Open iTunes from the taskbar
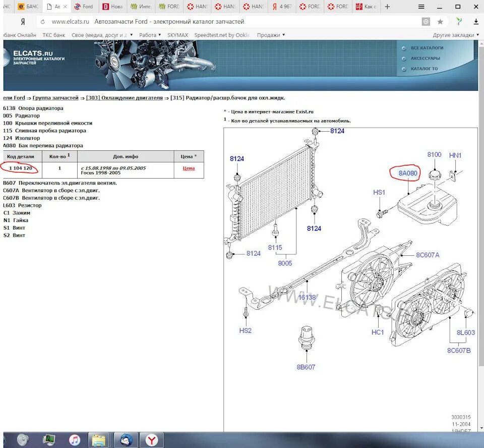This screenshot has height=448, width=484. point(75,440)
